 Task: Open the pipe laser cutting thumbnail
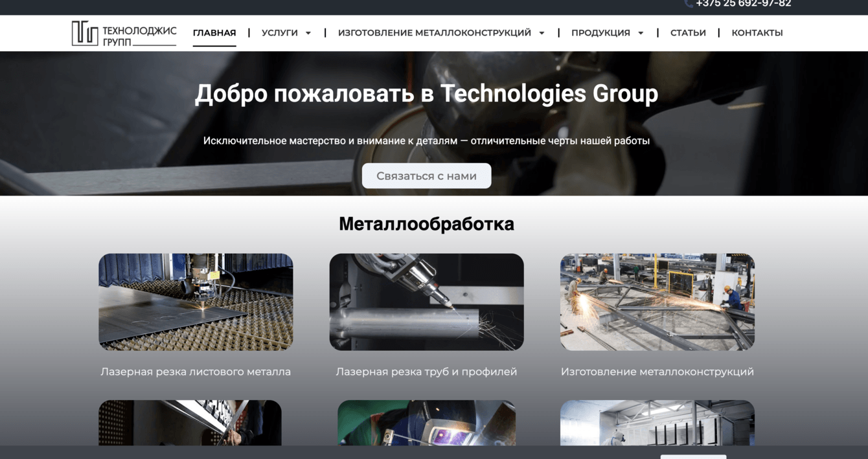click(426, 302)
